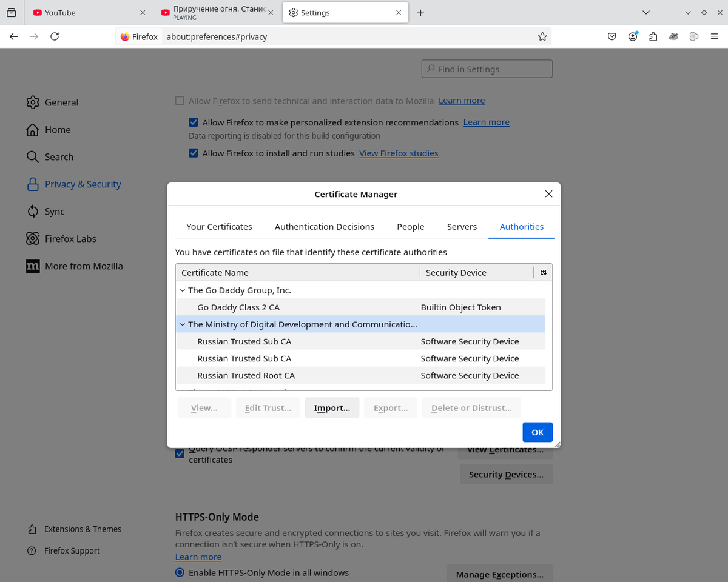Toggle Query OCSP responder servers checkbox
Viewport: 728px width, 582px height.
(x=180, y=453)
